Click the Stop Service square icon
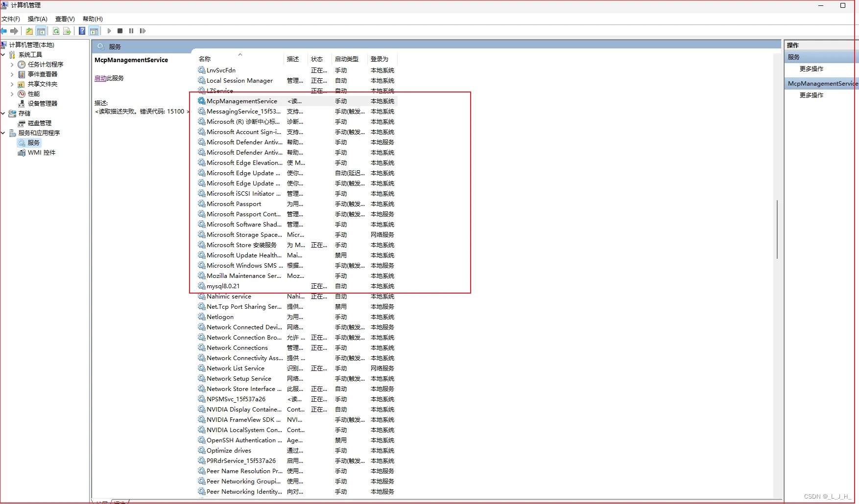The image size is (859, 504). point(120,31)
